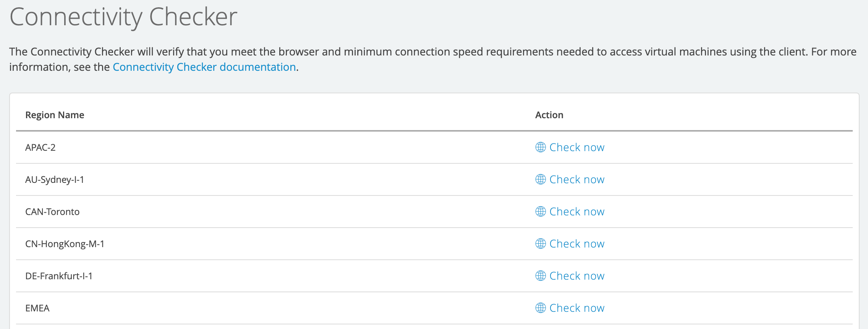The height and width of the screenshot is (329, 868).
Task: Click the globe icon for CN-HongKong-M-1
Action: pyautogui.click(x=540, y=244)
